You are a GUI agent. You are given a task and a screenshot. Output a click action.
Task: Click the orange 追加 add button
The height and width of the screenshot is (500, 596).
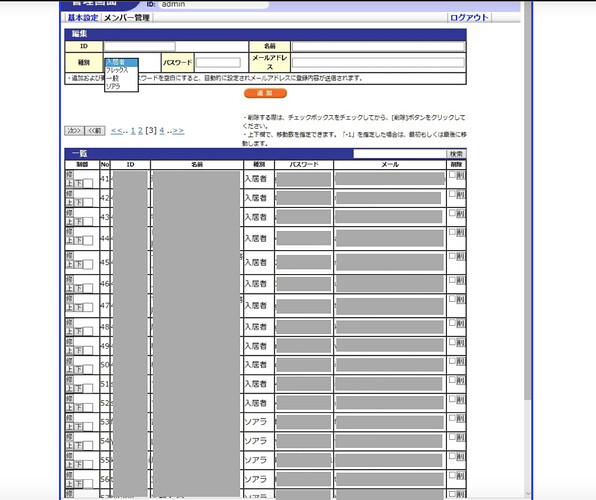click(x=265, y=93)
